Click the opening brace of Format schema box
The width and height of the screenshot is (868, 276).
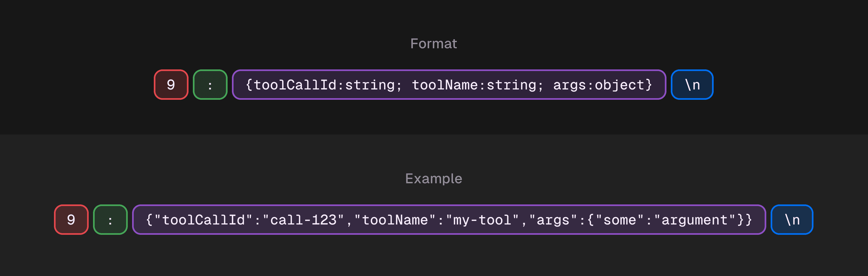pyautogui.click(x=249, y=85)
